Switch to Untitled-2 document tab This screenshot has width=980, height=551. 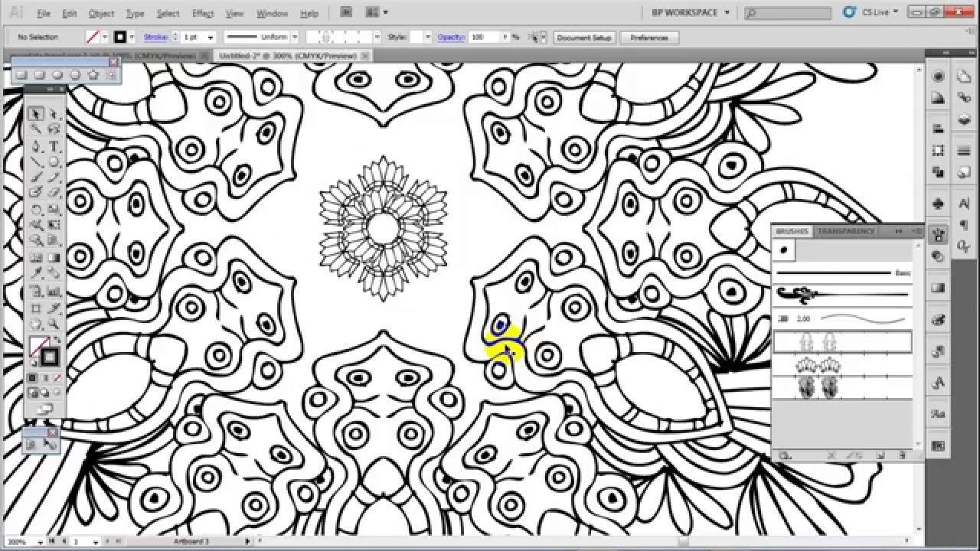(288, 56)
